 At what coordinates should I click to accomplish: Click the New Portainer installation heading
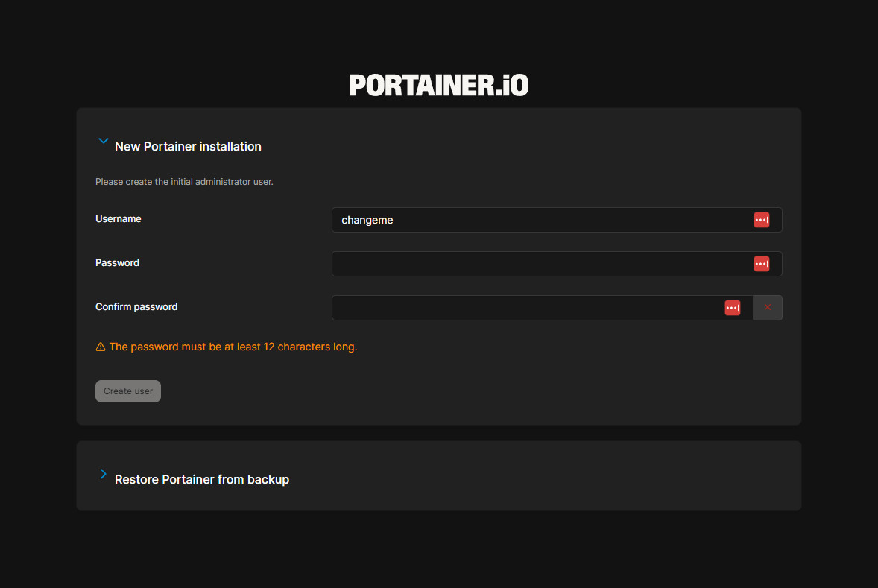188,147
